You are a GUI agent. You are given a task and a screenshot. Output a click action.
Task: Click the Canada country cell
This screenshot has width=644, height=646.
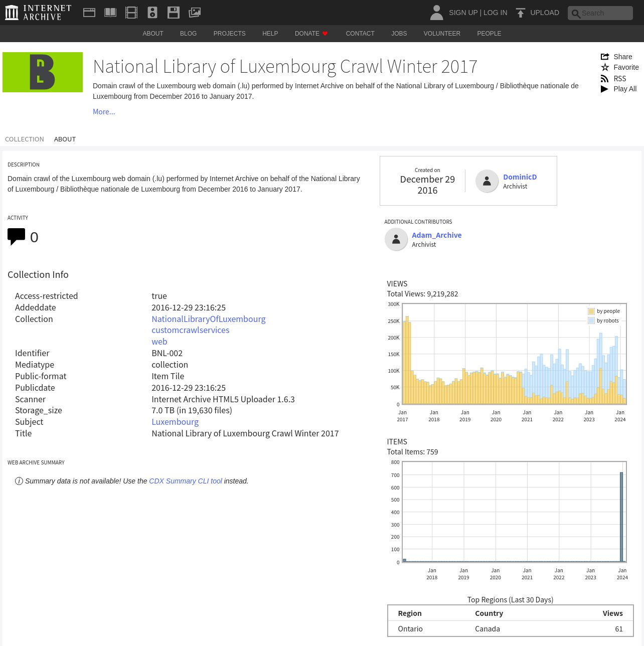coord(488,629)
